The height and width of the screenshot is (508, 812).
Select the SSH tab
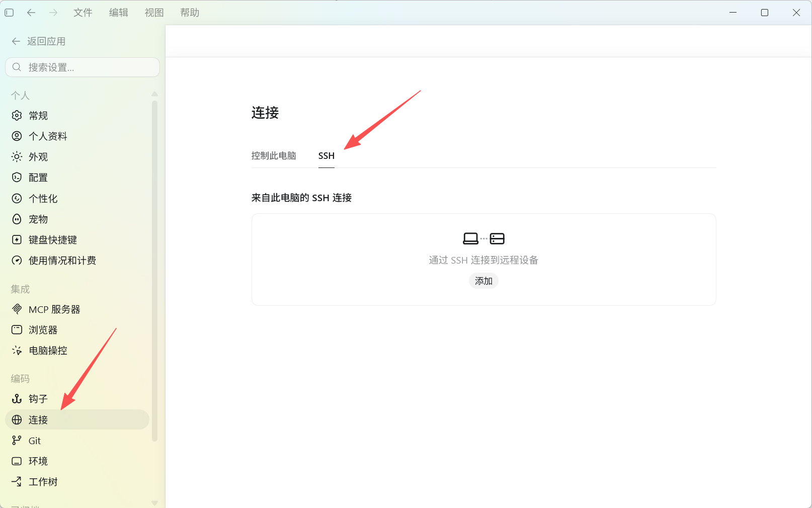pyautogui.click(x=327, y=156)
